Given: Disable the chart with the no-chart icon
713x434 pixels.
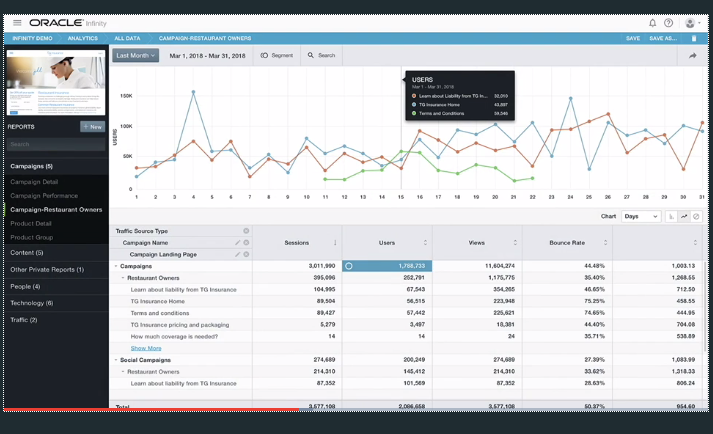Looking at the screenshot, I should pos(696,216).
